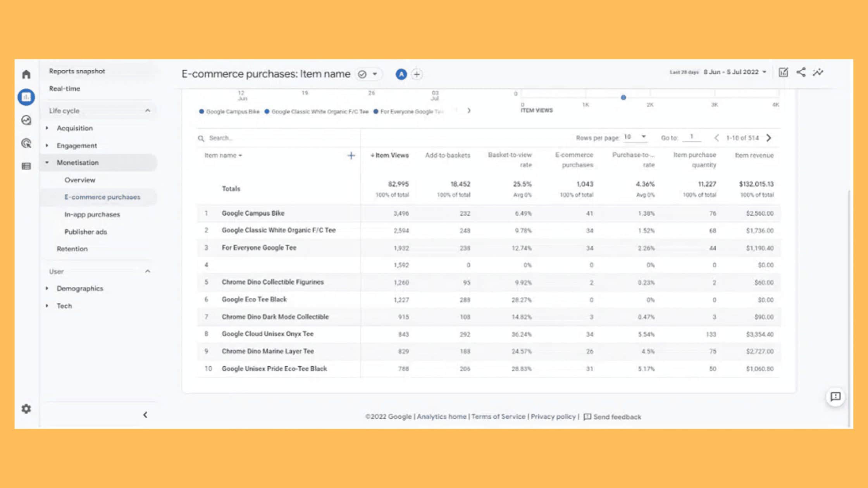The height and width of the screenshot is (488, 868).
Task: Share this report icon
Action: pyautogui.click(x=801, y=72)
